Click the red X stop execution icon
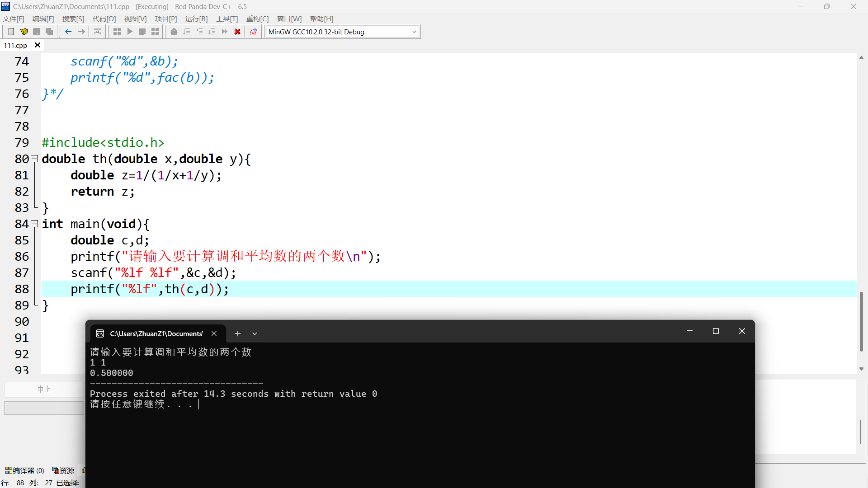The width and height of the screenshot is (868, 488). click(x=237, y=32)
